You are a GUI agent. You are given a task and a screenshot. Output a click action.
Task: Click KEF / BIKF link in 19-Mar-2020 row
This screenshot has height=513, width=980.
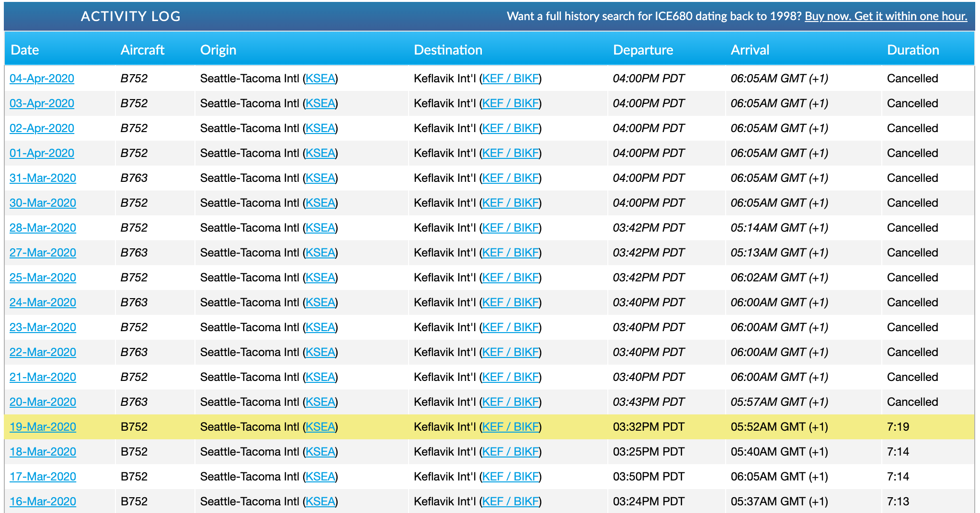click(x=511, y=427)
